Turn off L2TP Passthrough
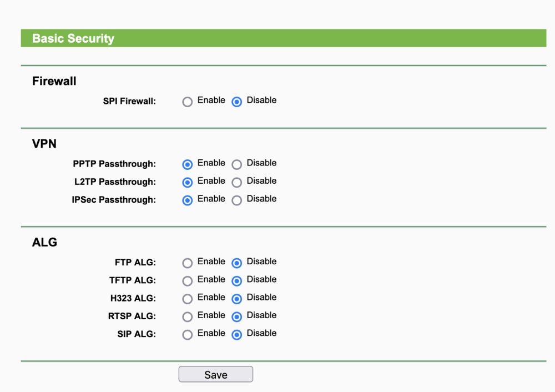Viewport: 555px width, 392px height. tap(237, 182)
